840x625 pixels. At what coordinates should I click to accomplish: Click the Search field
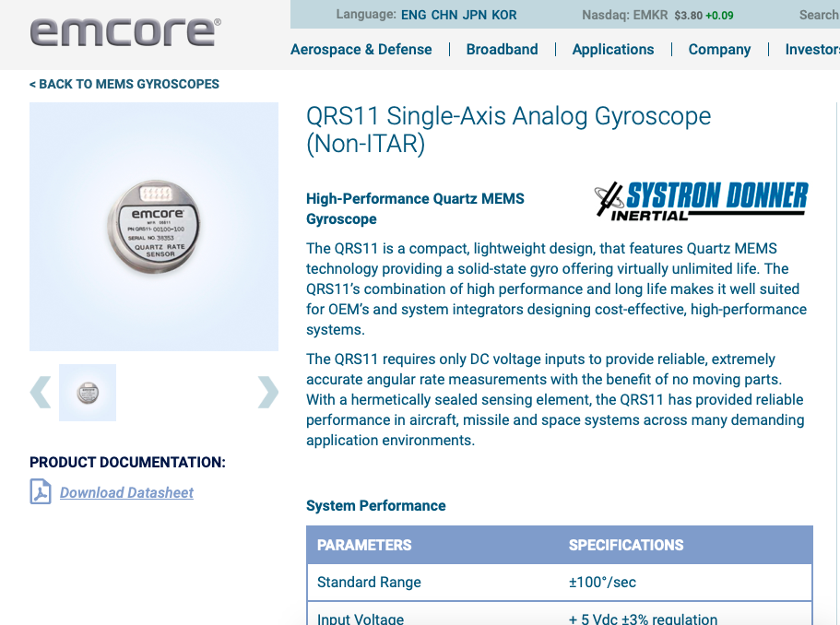pos(819,15)
